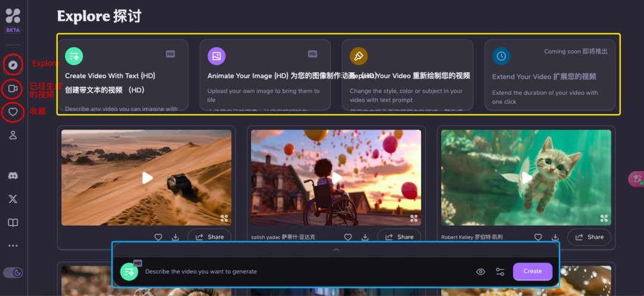Play the desert car video
This screenshot has width=644, height=296.
(147, 178)
